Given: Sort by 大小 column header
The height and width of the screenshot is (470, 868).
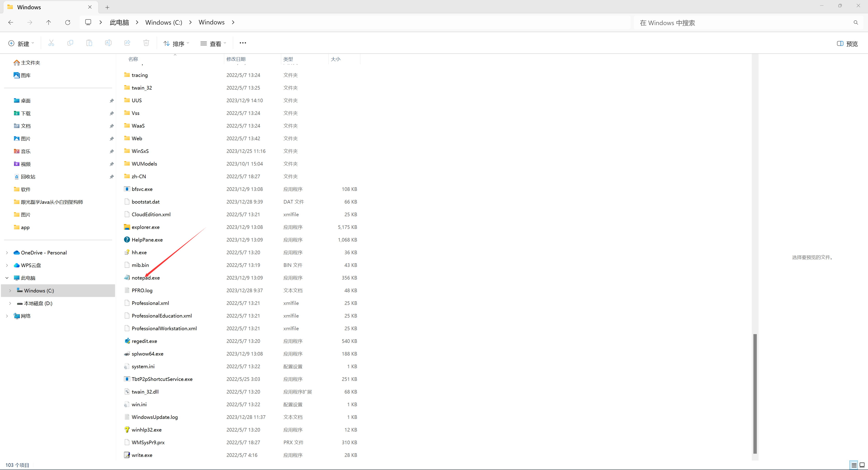Looking at the screenshot, I should click(336, 59).
